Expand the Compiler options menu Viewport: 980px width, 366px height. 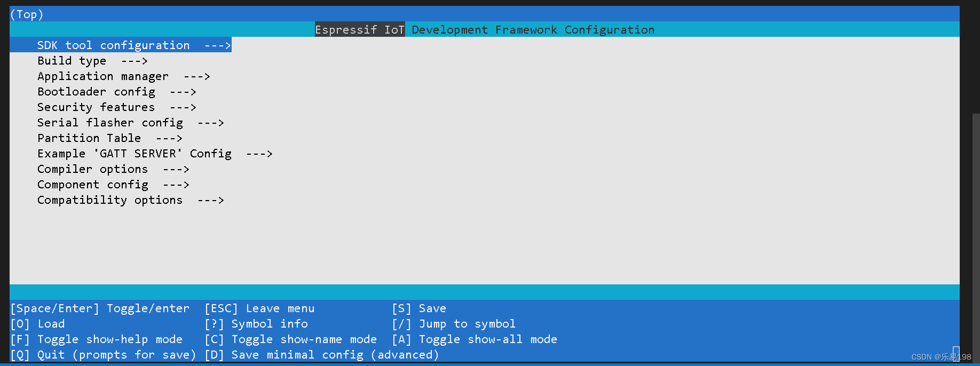click(92, 169)
